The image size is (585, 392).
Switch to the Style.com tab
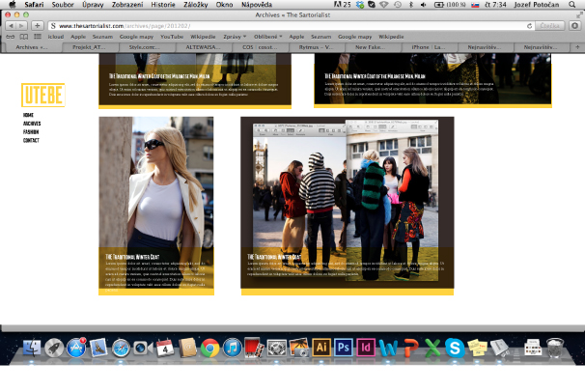pos(145,46)
